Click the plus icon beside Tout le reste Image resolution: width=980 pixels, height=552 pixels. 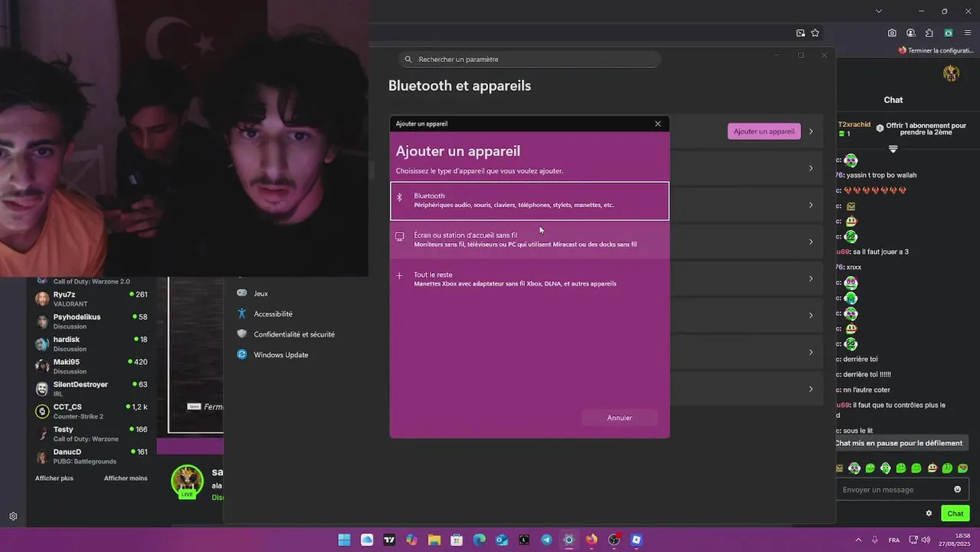399,276
